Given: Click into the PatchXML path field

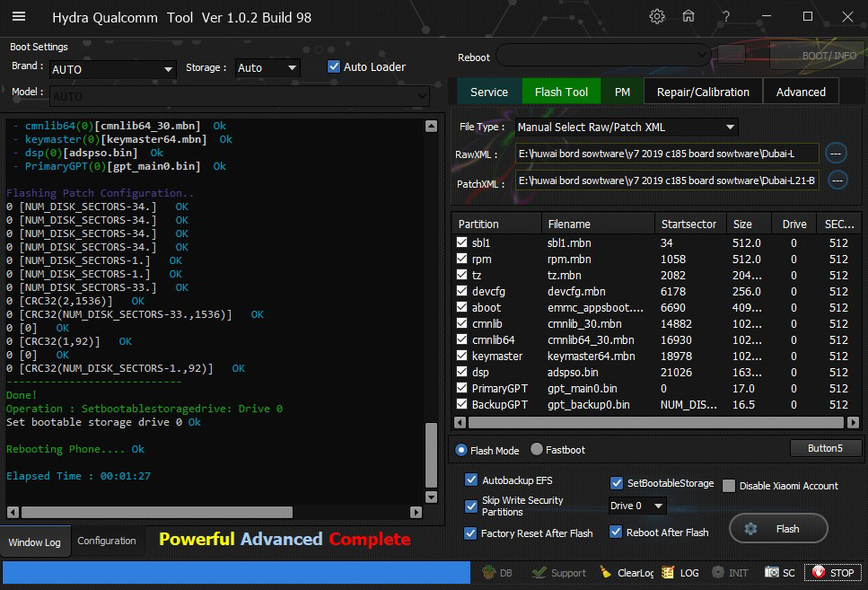Looking at the screenshot, I should coord(667,181).
